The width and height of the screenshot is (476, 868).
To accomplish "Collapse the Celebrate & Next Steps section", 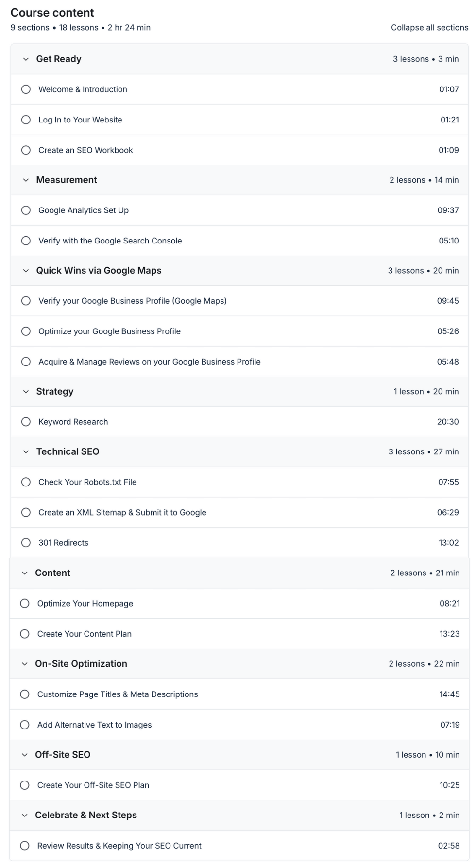I will click(x=26, y=815).
